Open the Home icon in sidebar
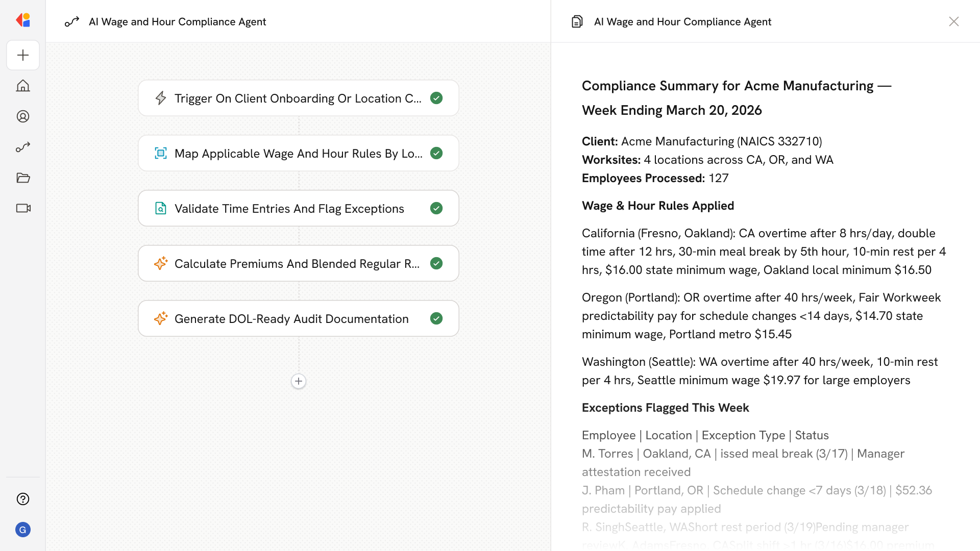The height and width of the screenshot is (551, 980). point(23,86)
